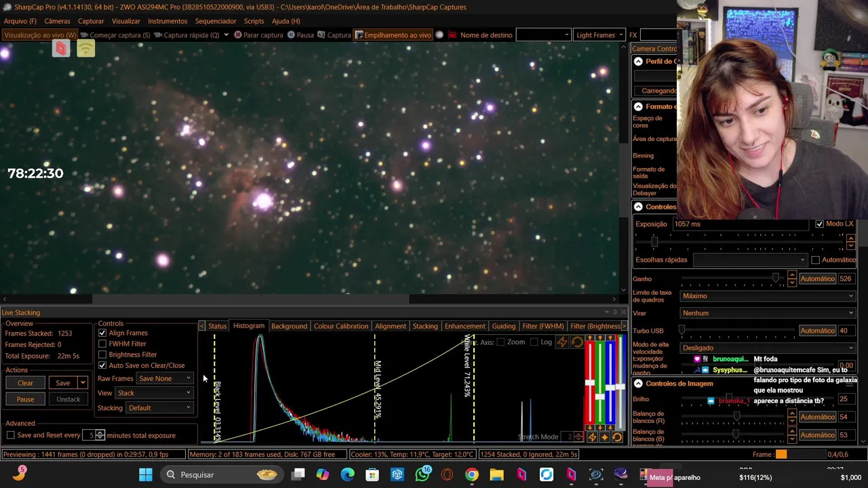Enable Brightness Filter checkbox
868x488 pixels.
pos(102,354)
